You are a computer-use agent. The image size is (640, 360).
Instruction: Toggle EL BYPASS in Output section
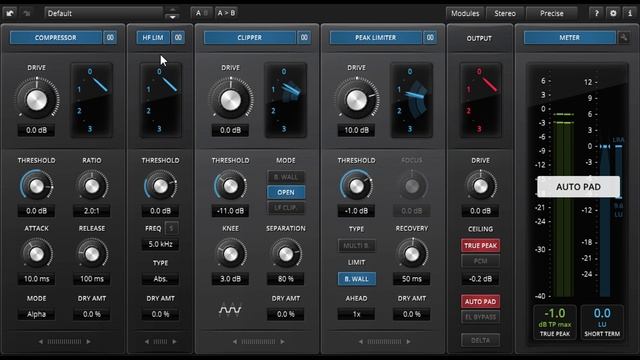[x=480, y=317]
